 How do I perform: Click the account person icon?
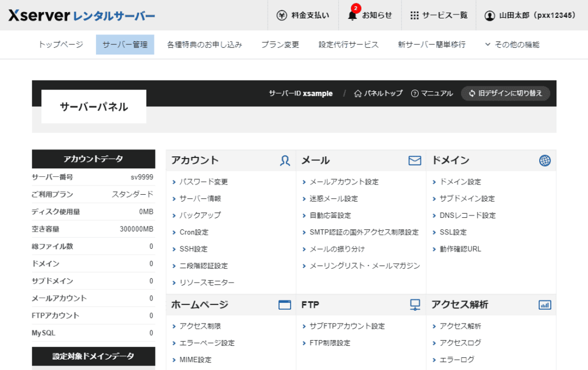285,161
